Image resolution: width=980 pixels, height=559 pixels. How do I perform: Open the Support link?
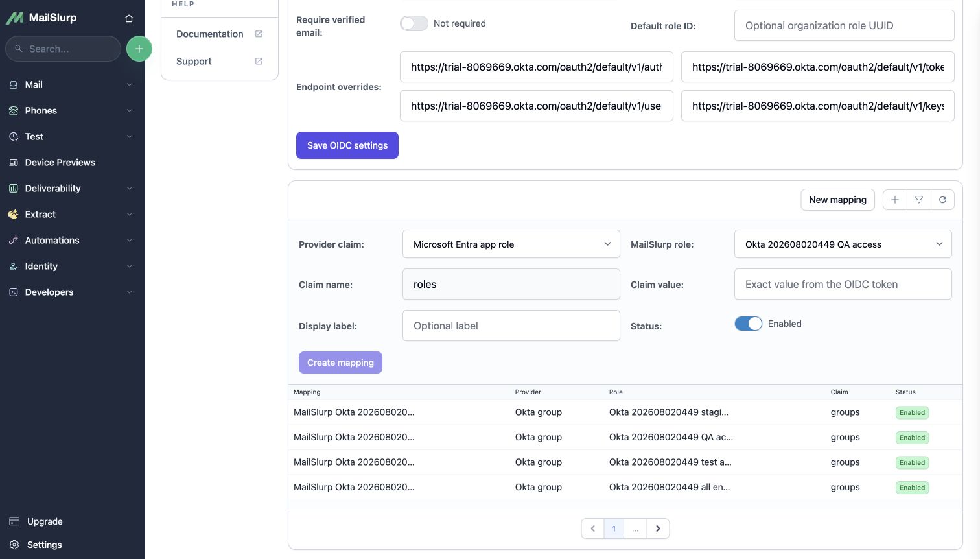194,61
